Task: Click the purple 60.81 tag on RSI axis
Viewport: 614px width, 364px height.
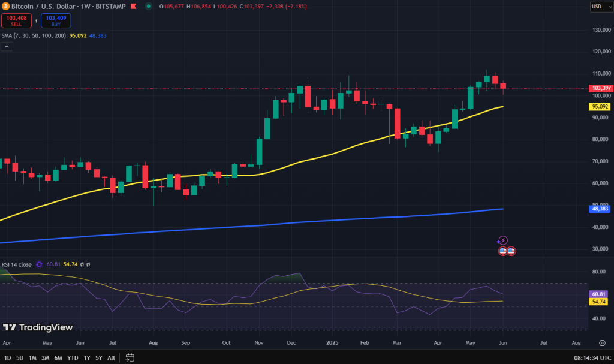Action: point(598,294)
